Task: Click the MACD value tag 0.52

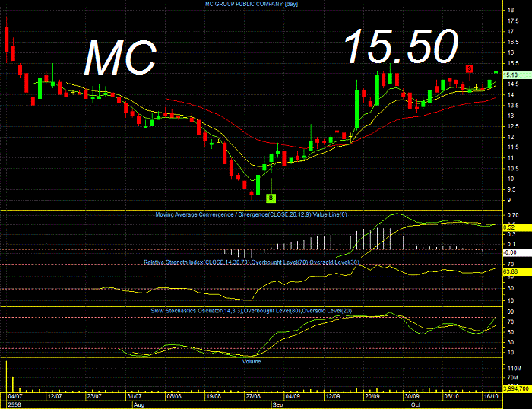Action: 516,227
